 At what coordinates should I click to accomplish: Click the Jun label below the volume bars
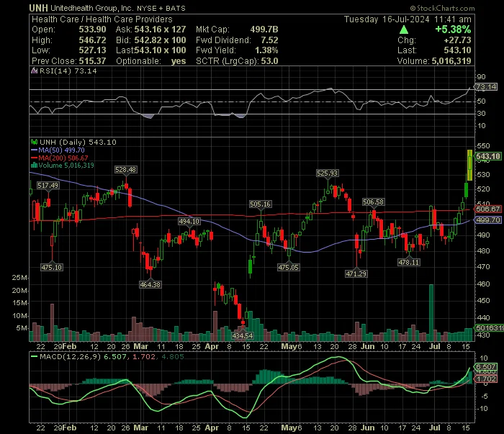(367, 347)
